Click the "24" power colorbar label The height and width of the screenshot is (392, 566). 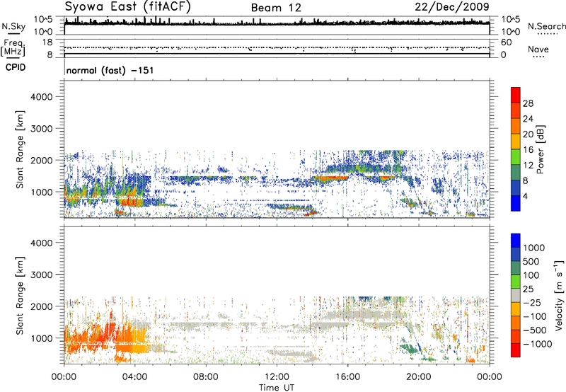pos(528,119)
